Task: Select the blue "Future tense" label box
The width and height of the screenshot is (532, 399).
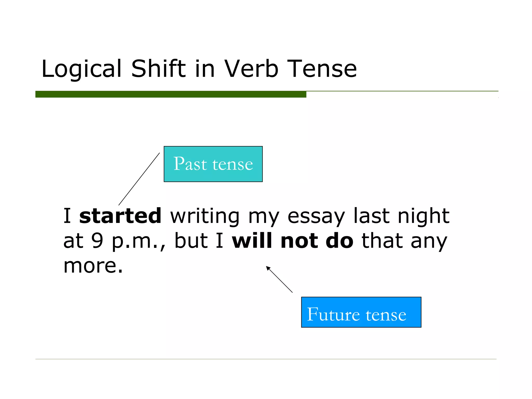Action: coord(361,312)
